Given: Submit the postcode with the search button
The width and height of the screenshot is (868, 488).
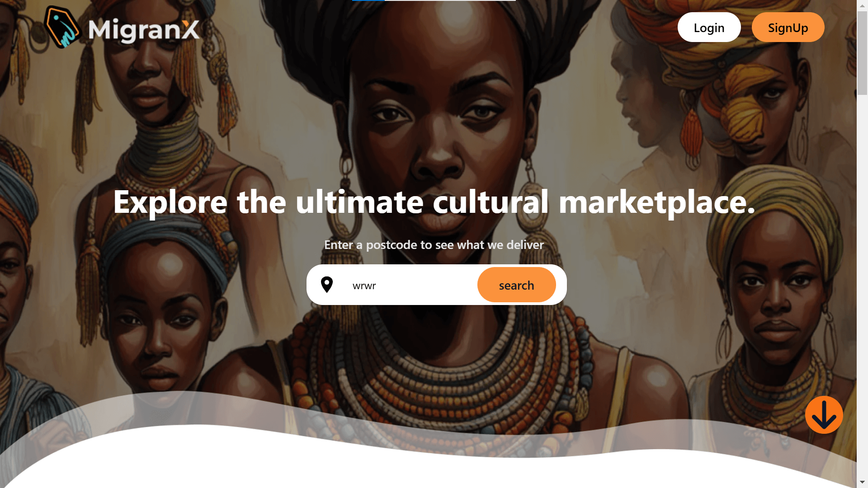Looking at the screenshot, I should [x=516, y=285].
